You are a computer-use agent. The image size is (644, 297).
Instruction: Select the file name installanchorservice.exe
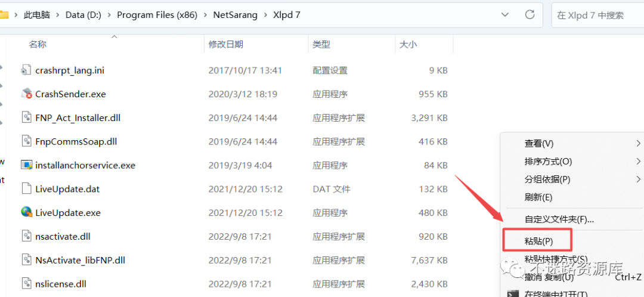pos(85,166)
